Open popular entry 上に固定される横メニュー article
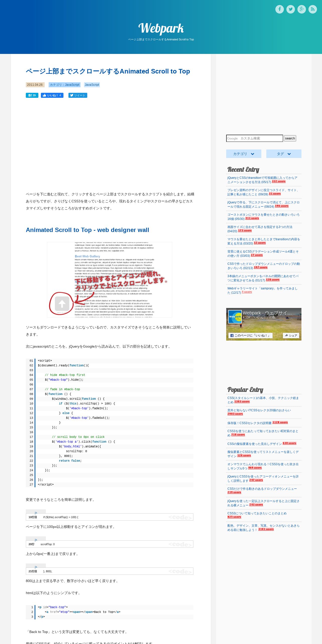The image size is (322, 644). coord(263,503)
